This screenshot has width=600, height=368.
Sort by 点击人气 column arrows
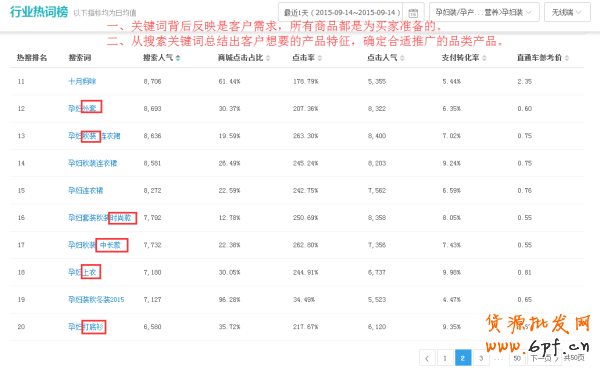[403, 58]
